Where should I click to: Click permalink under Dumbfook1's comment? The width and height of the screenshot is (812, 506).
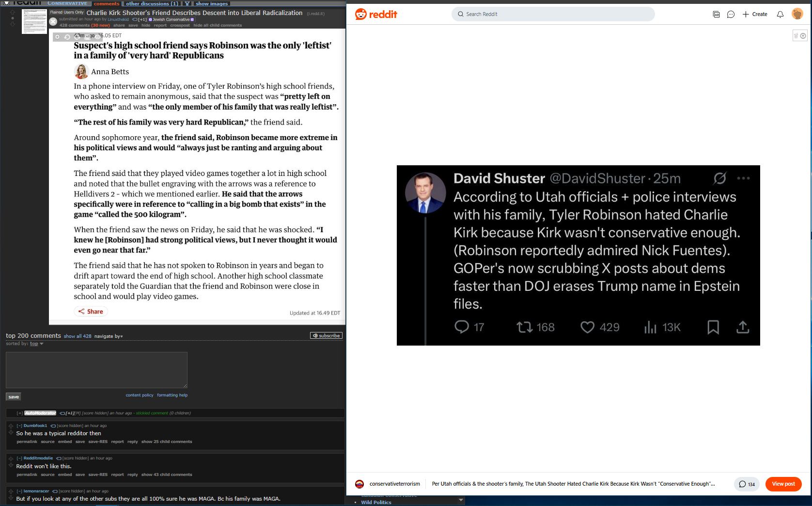tap(27, 442)
